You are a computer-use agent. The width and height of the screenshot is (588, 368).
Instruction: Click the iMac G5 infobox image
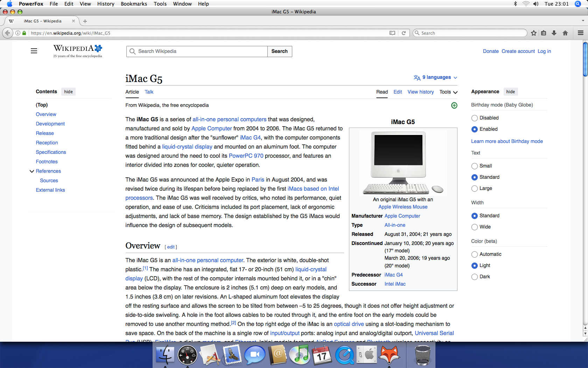click(x=403, y=163)
